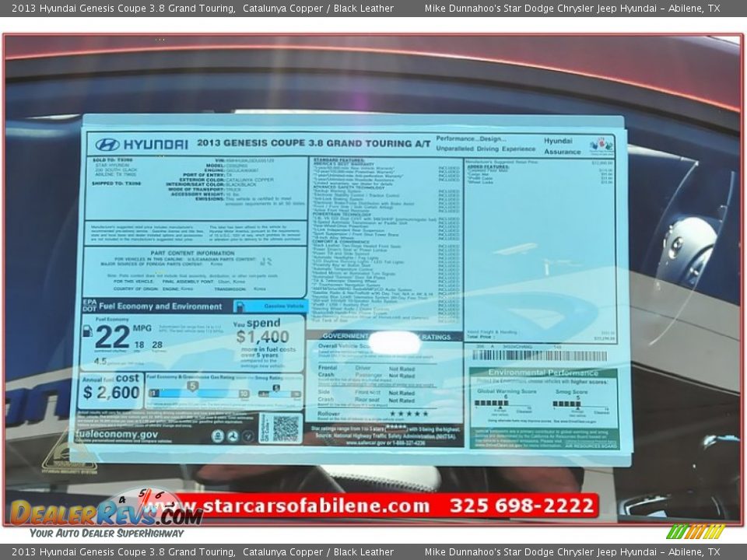Click the 'Fuel Economy and Environment' header
The height and width of the screenshot is (560, 747).
point(160,306)
